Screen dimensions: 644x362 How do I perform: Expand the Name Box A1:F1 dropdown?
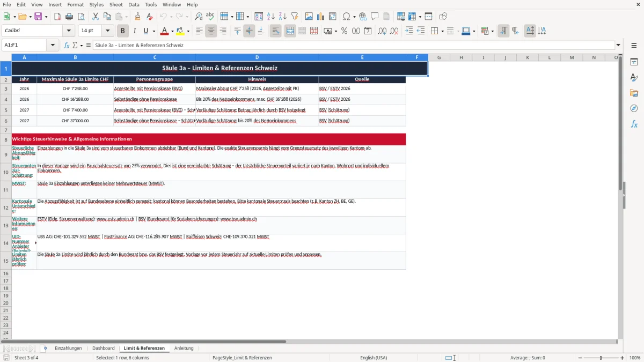pos(53,45)
